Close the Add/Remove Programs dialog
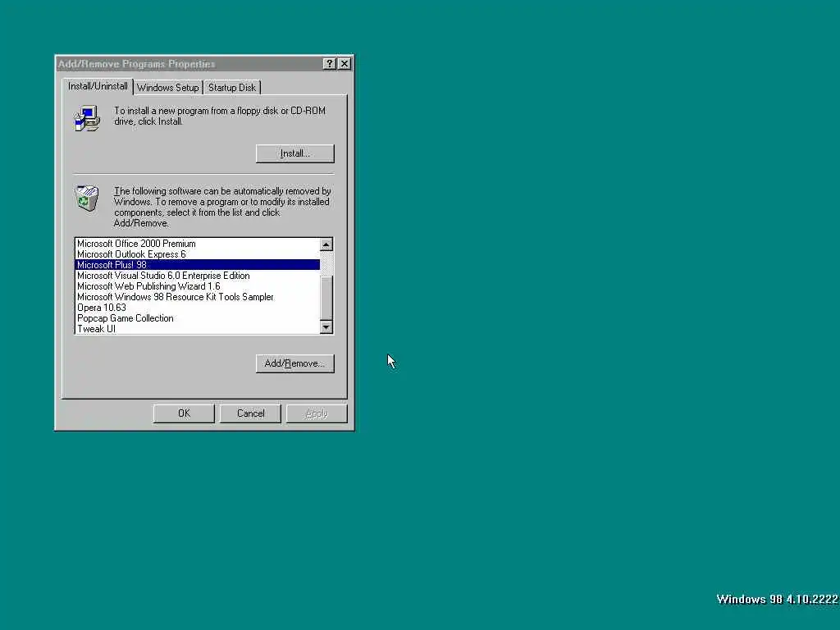Screen dimensions: 840x630 point(345,64)
